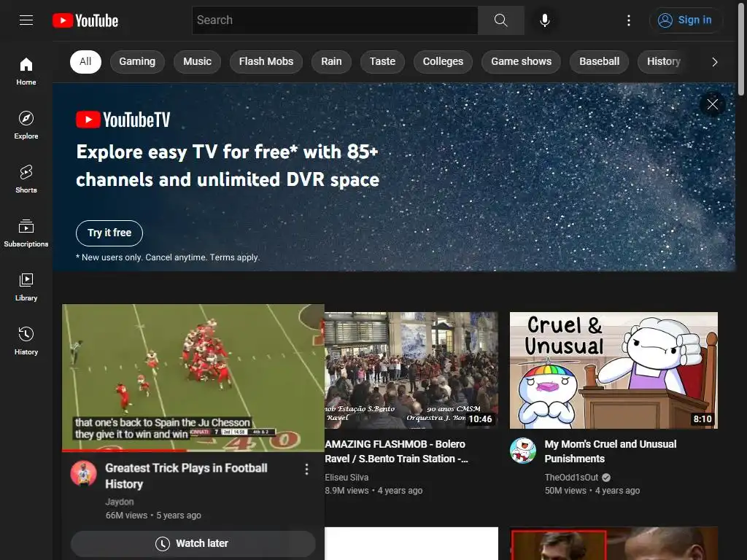Screen dimensions: 747x560
Task: Open Library in sidebar
Action: click(x=26, y=287)
